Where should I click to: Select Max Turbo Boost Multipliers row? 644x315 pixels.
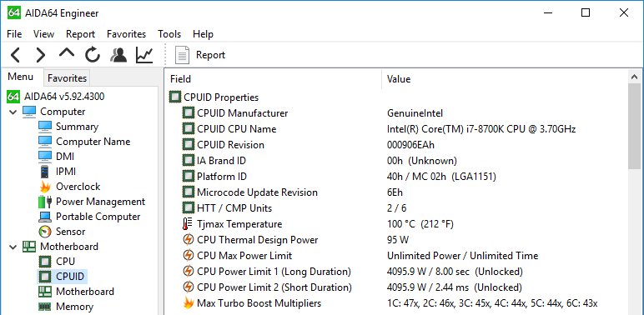[x=396, y=303]
